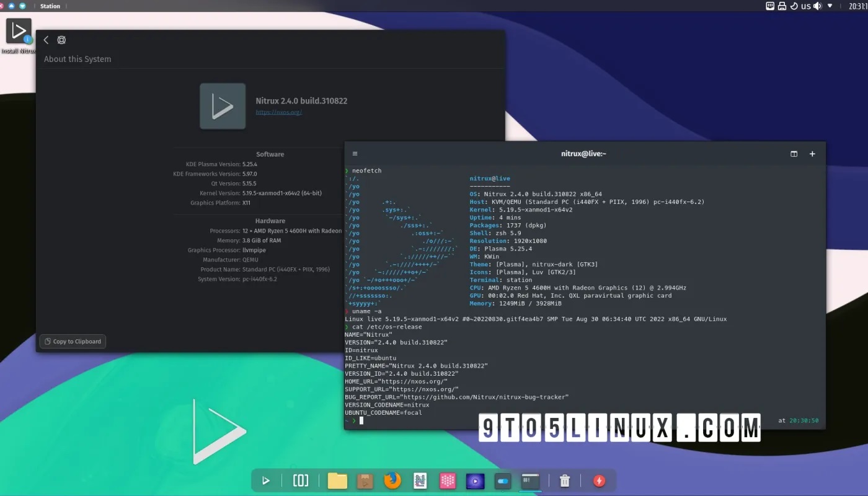Click the Graphics Processor llvmpipe value
The width and height of the screenshot is (868, 496).
[x=254, y=250]
